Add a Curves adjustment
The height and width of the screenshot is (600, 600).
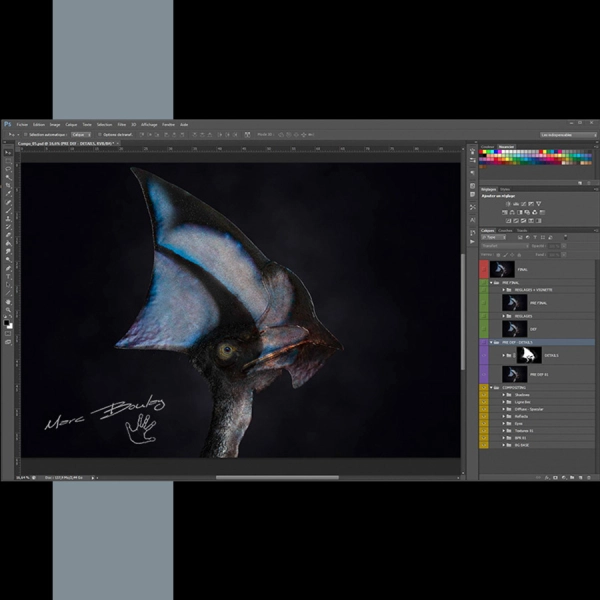[x=523, y=204]
